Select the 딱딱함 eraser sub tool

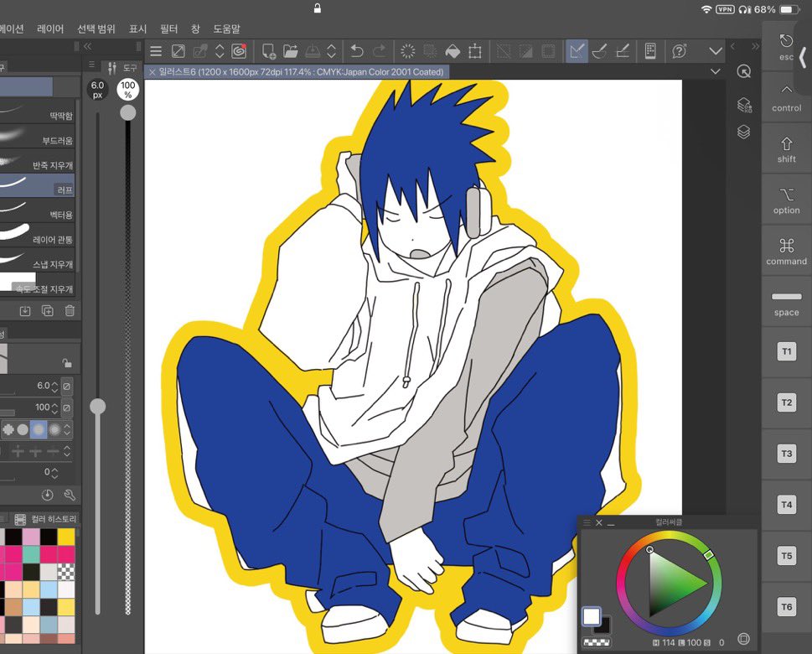(x=37, y=112)
